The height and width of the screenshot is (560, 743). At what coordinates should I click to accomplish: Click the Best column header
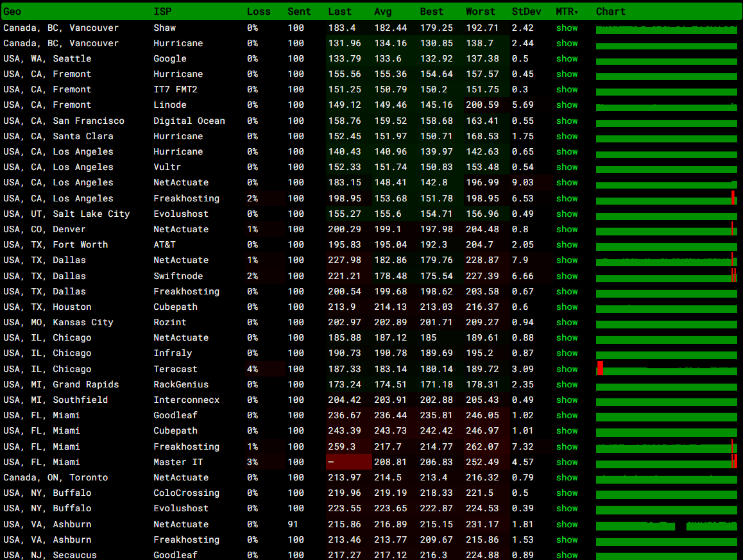click(x=432, y=12)
